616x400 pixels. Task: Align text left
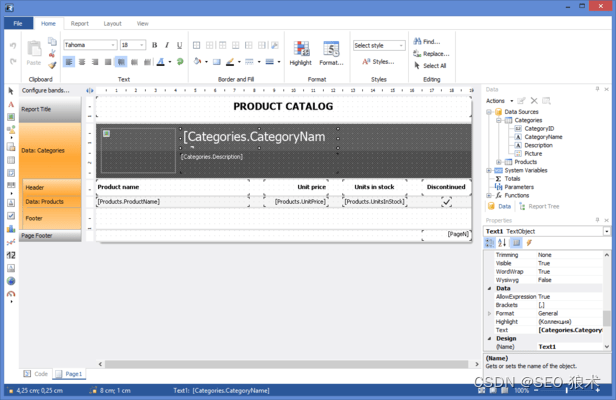click(x=69, y=62)
